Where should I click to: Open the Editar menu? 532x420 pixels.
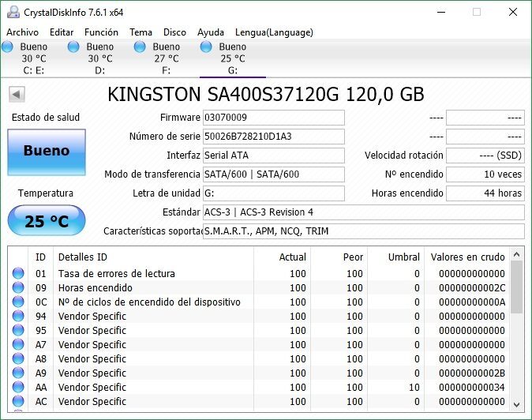click(x=62, y=32)
